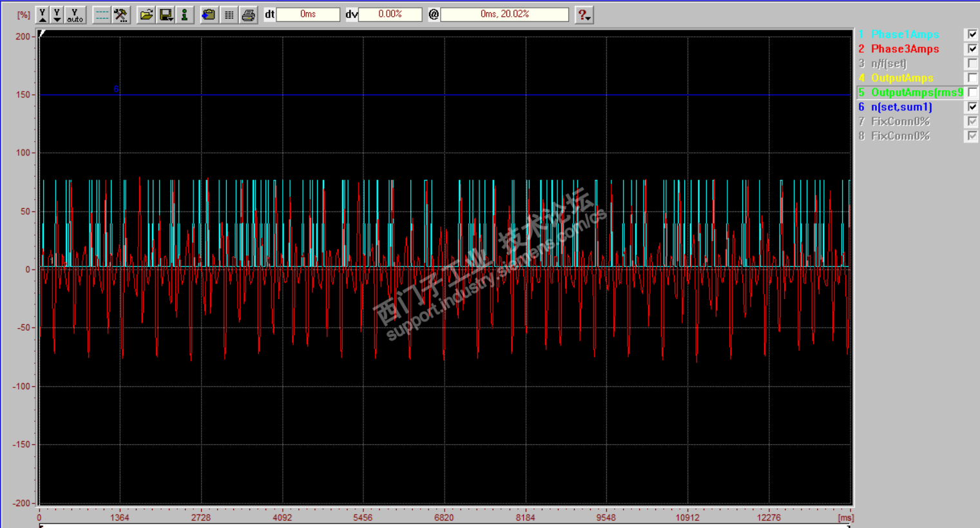The width and height of the screenshot is (980, 528).
Task: Toggle the dashed grid lines icon
Action: click(x=102, y=15)
